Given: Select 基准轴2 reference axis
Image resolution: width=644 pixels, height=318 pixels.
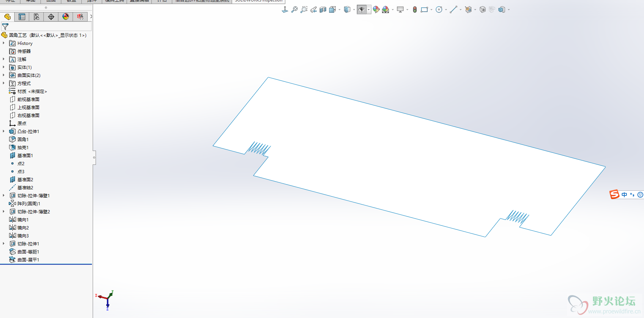Looking at the screenshot, I should (21, 187).
